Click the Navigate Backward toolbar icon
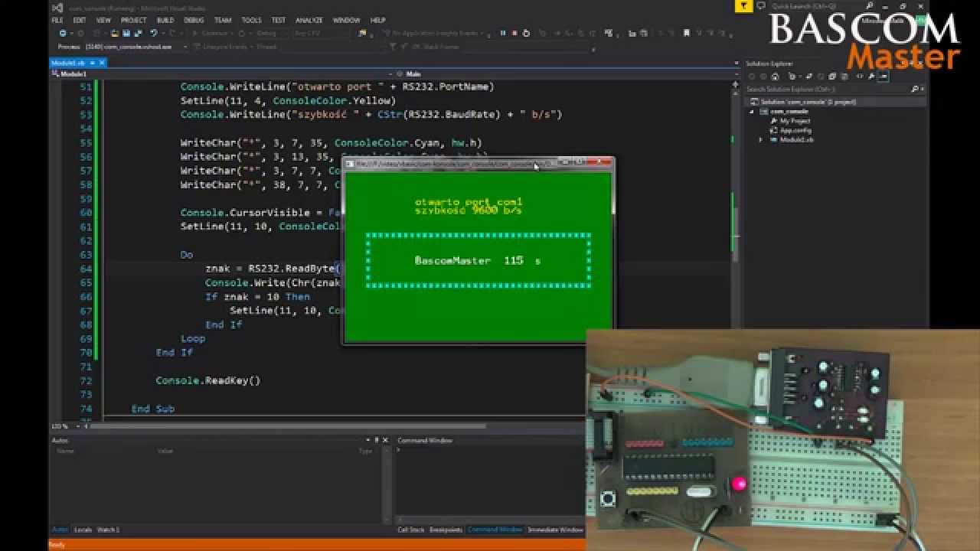 tap(62, 34)
